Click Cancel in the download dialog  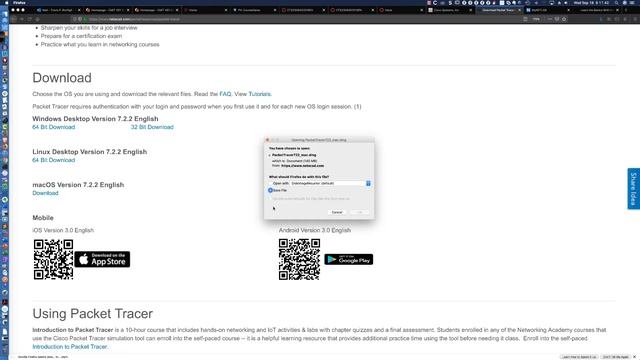pos(337,212)
